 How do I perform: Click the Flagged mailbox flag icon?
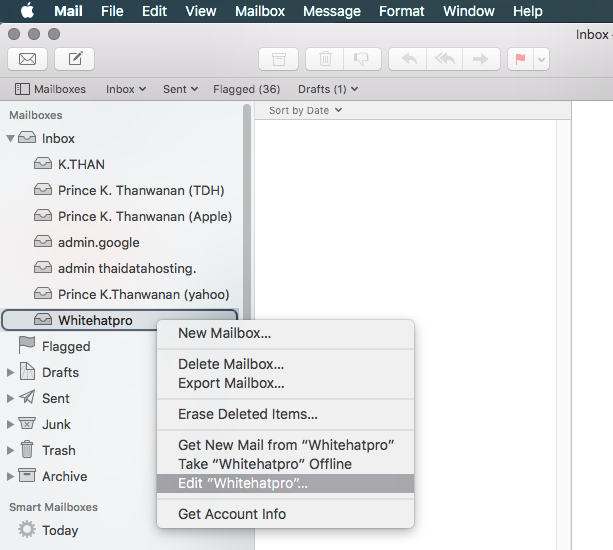pos(27,345)
